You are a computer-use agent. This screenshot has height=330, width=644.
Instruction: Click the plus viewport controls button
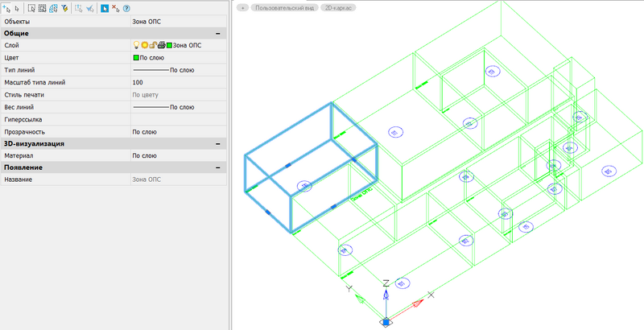[x=242, y=6]
